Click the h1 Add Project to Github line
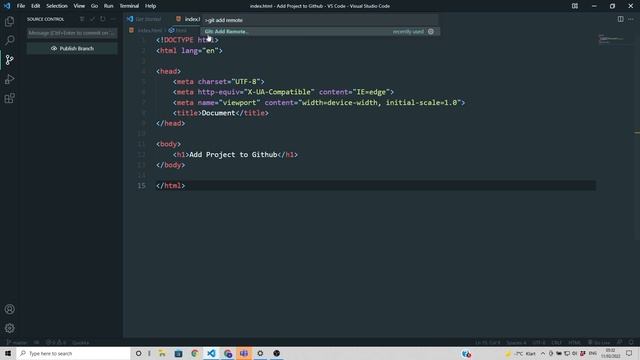This screenshot has height=360, width=640. point(235,155)
